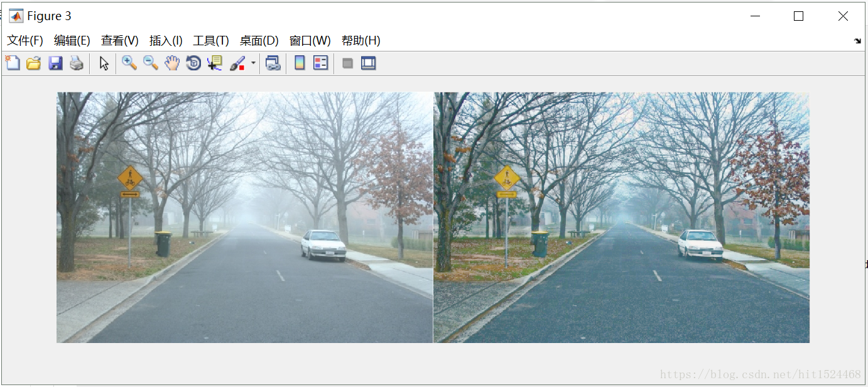Viewport: 868px width, 387px height.
Task: Click the MATLAB logo in title bar
Action: pos(16,16)
